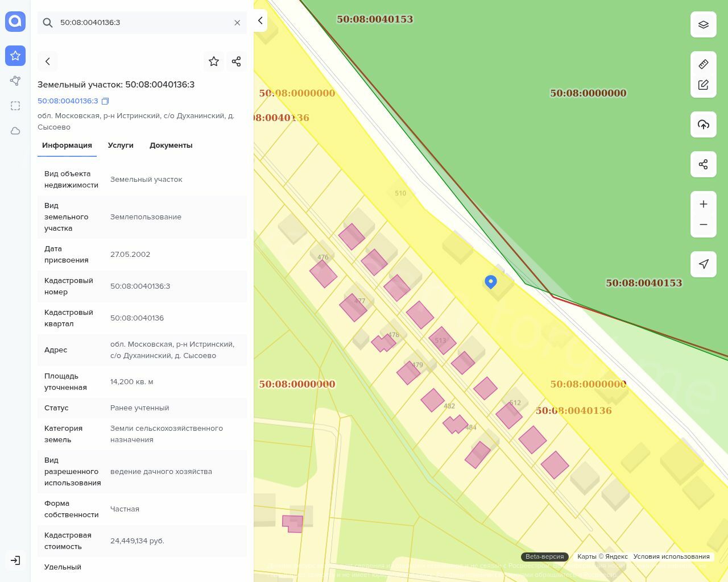The height and width of the screenshot is (582, 728).
Task: Go back to previous results
Action: [x=48, y=61]
